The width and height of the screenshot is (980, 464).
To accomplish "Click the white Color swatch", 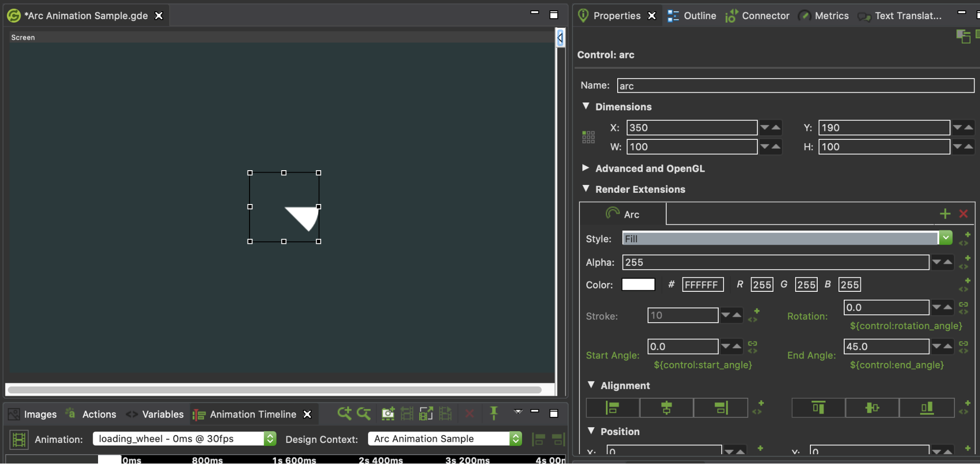I will click(x=638, y=284).
